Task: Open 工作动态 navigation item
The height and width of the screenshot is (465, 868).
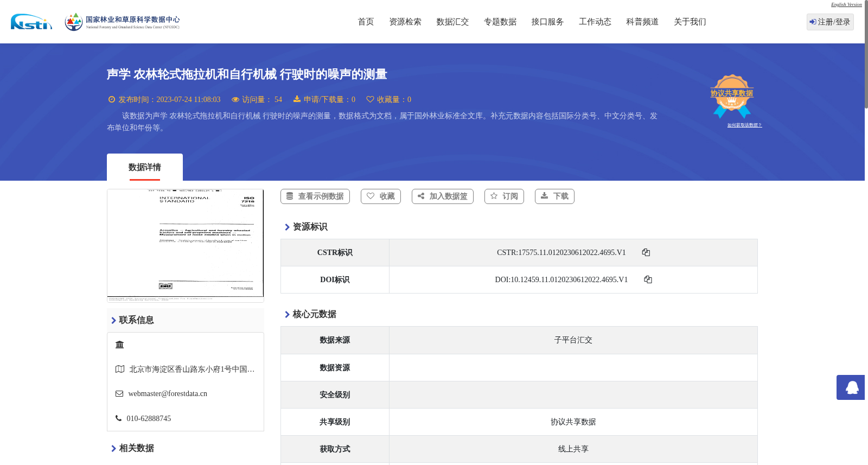Action: click(595, 22)
